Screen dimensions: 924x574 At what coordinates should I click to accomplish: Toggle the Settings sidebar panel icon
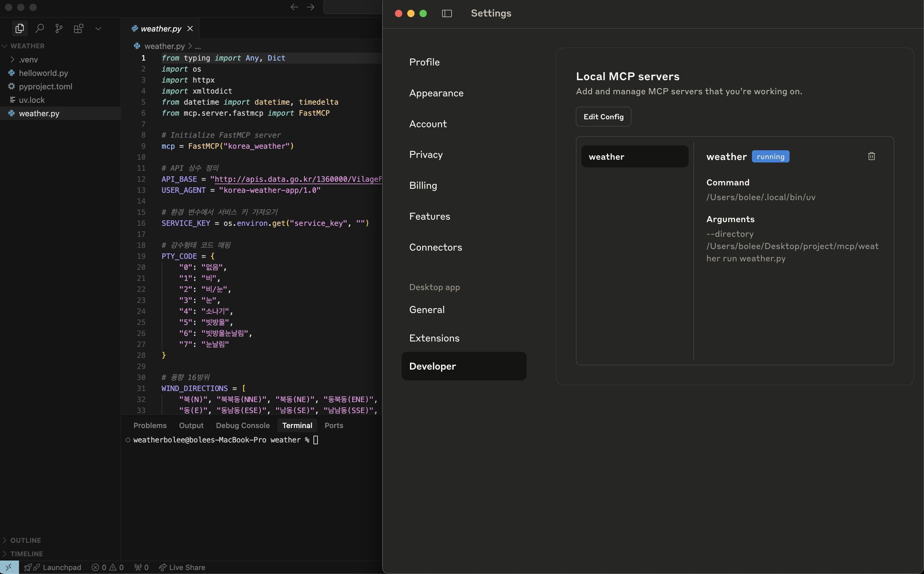pyautogui.click(x=447, y=13)
